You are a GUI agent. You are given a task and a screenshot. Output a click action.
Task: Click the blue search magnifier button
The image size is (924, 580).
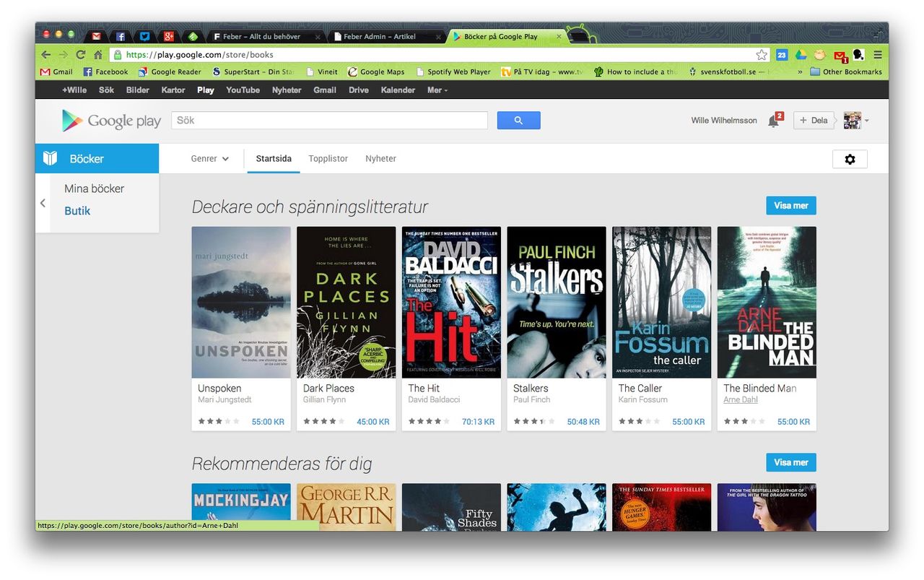point(518,121)
